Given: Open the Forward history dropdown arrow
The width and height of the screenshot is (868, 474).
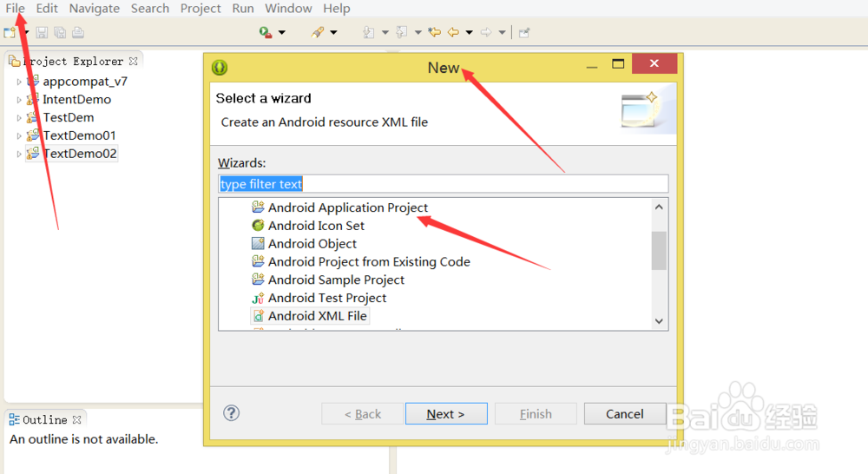Looking at the screenshot, I should (x=502, y=33).
